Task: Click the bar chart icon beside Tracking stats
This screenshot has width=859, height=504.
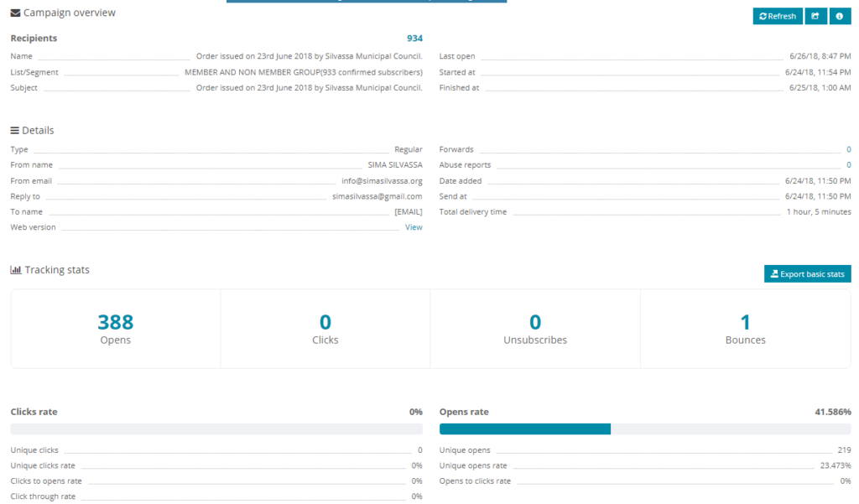Action: pos(15,270)
